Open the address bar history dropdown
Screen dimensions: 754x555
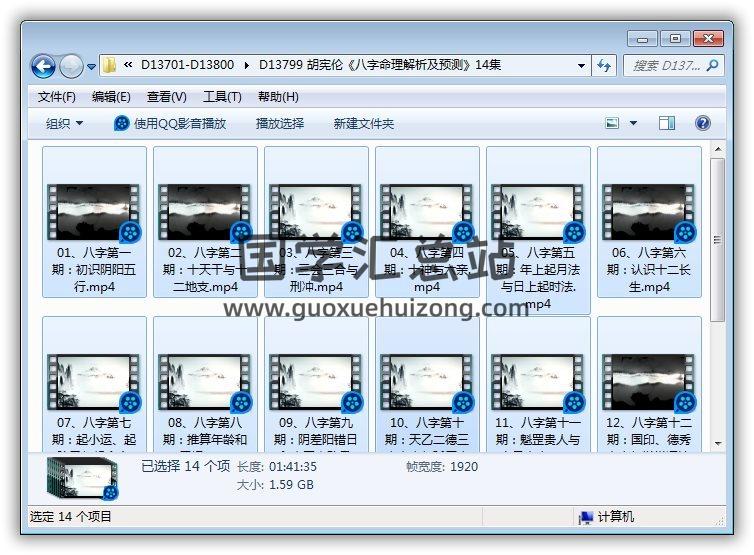tap(581, 66)
